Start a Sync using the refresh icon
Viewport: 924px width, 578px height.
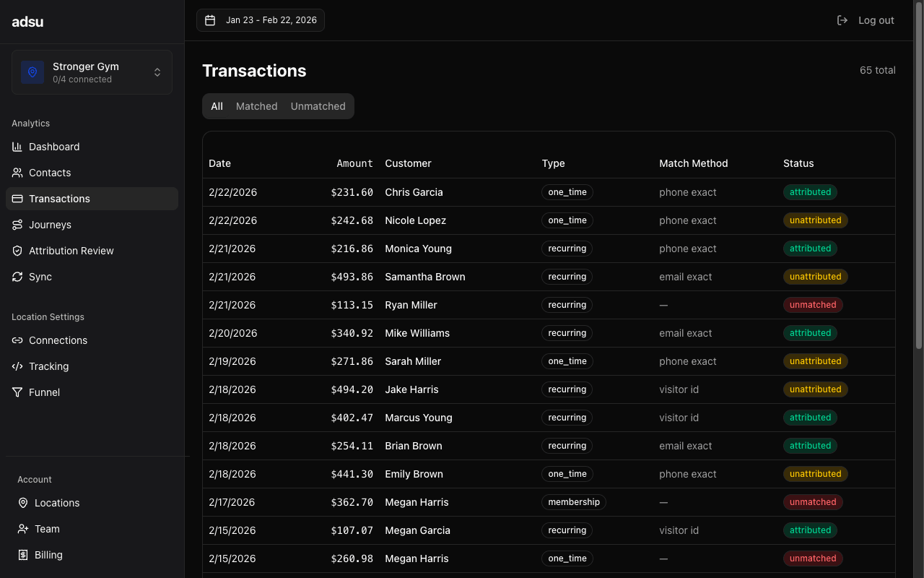[x=17, y=277]
